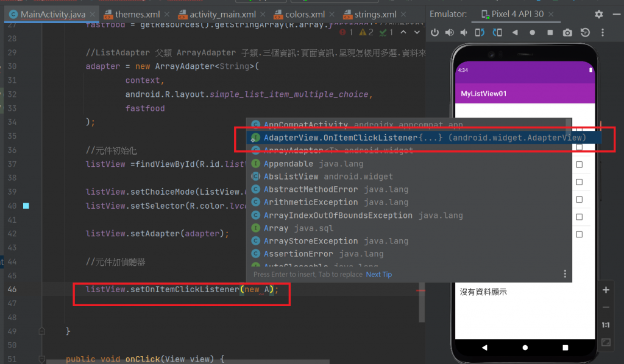Close the colors.xml tab
Viewport: 624px width, 364px height.
(x=331, y=15)
